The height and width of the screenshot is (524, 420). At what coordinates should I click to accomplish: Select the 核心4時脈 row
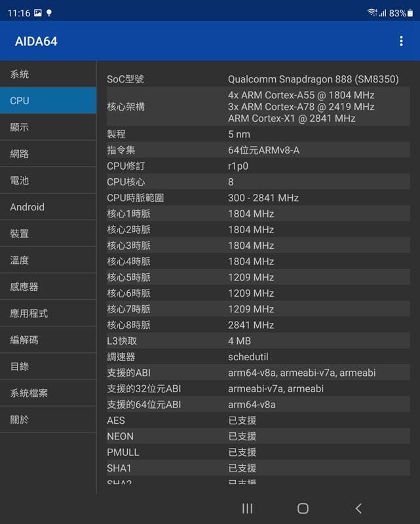(258, 261)
